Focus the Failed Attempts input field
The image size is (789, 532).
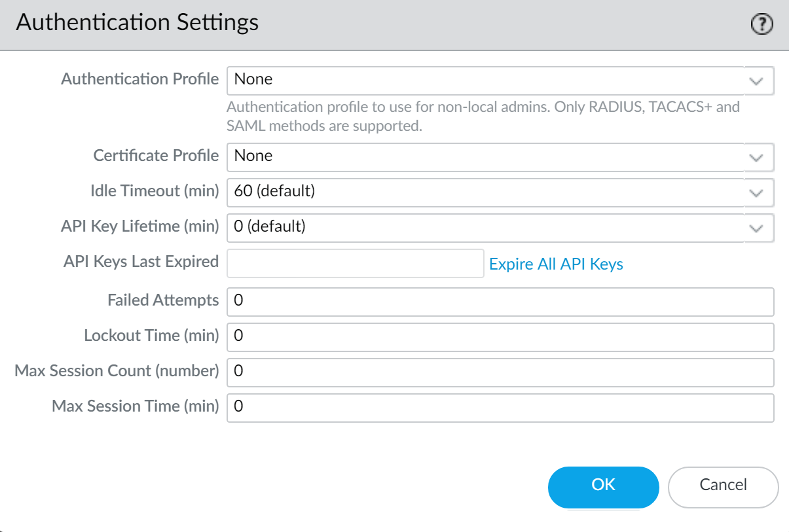coord(500,301)
